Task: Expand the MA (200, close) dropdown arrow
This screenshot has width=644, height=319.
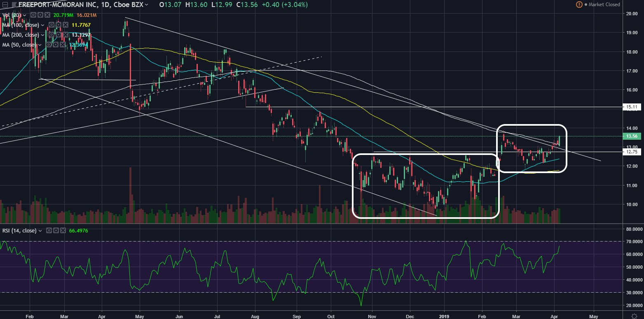Action: click(x=43, y=35)
